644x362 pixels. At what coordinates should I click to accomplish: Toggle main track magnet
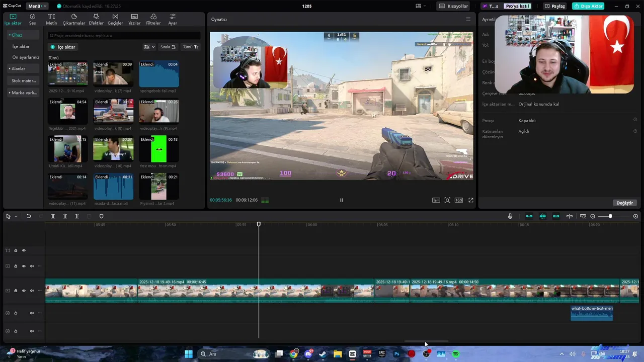(529, 216)
